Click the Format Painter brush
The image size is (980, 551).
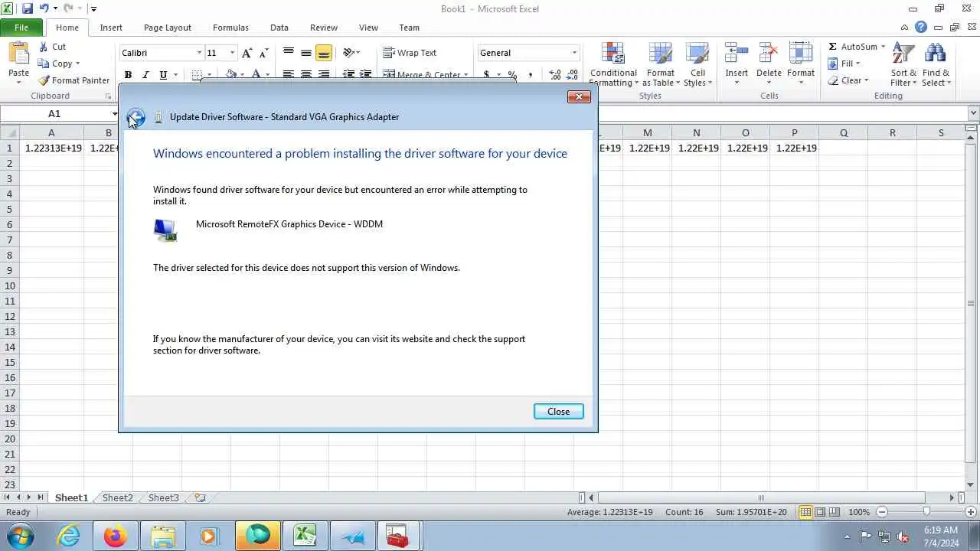[44, 80]
